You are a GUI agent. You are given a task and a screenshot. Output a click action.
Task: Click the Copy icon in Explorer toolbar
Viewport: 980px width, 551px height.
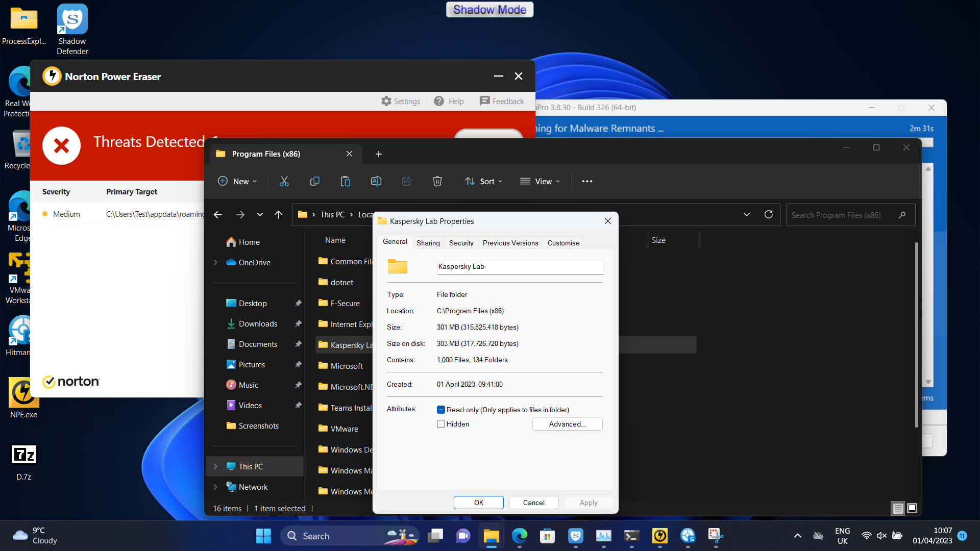pyautogui.click(x=315, y=181)
